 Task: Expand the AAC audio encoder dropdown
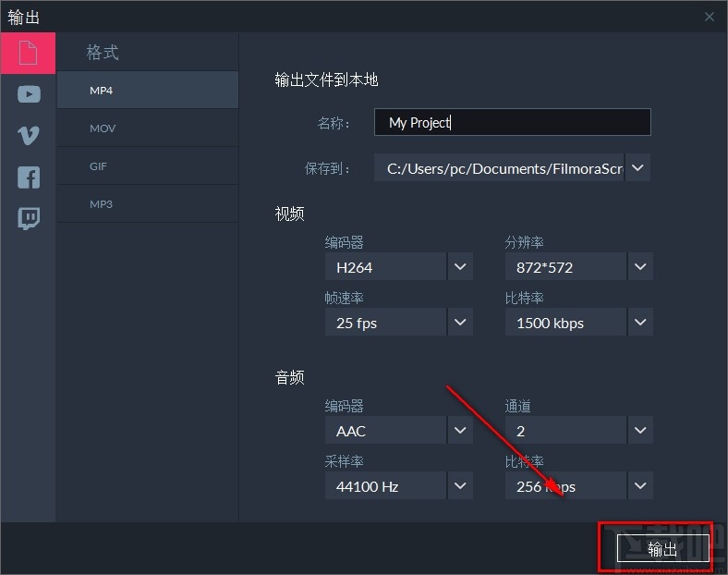coord(460,431)
